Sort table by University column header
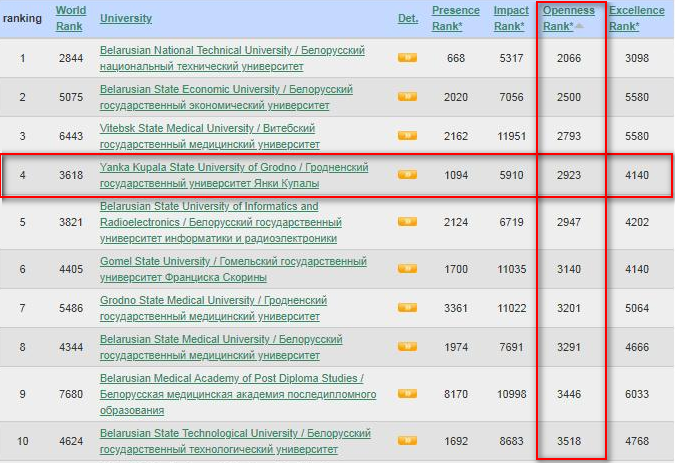Viewport: 675px width, 463px height. pyautogui.click(x=126, y=18)
